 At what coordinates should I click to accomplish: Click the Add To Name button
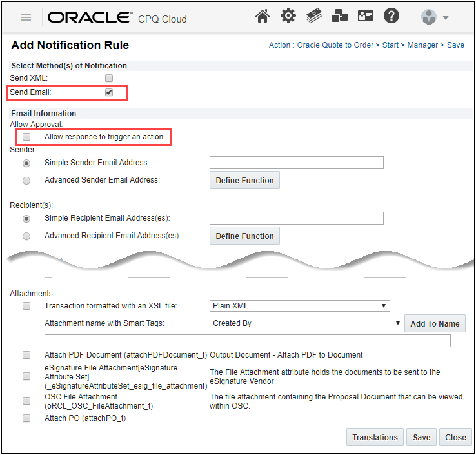pos(435,323)
